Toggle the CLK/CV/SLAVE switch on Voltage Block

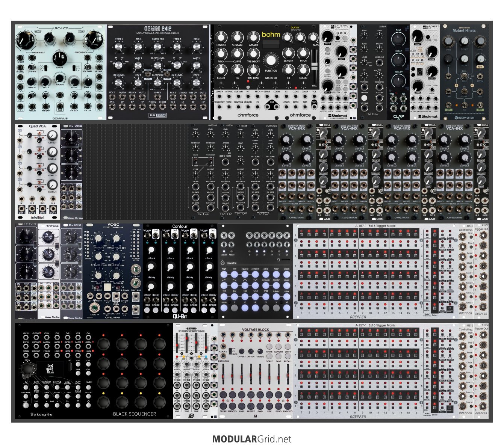[230, 352]
